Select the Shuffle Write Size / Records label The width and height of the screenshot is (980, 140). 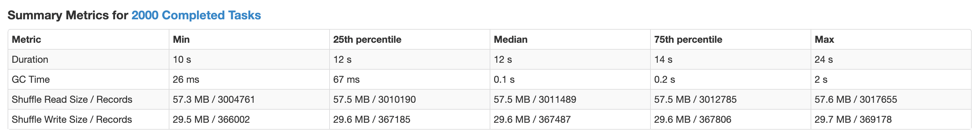[72, 119]
